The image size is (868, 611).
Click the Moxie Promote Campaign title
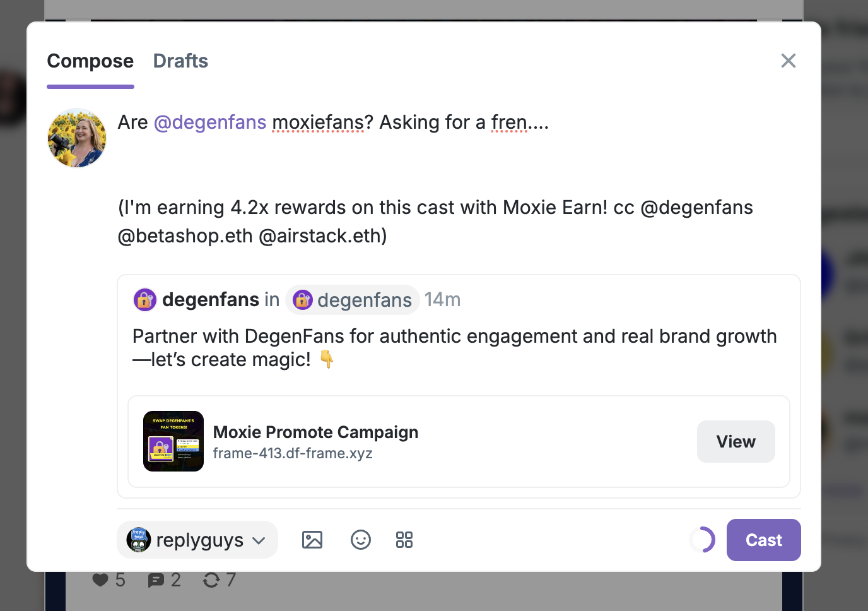point(315,432)
